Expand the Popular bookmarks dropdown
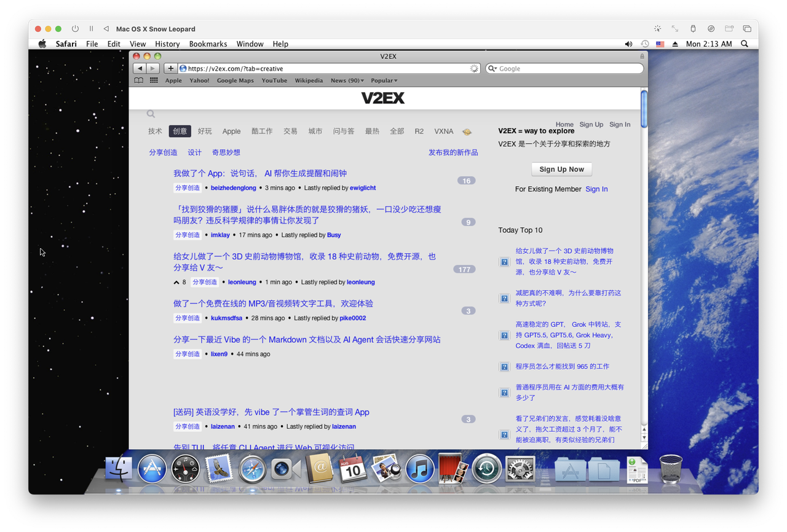The image size is (787, 532). (384, 80)
